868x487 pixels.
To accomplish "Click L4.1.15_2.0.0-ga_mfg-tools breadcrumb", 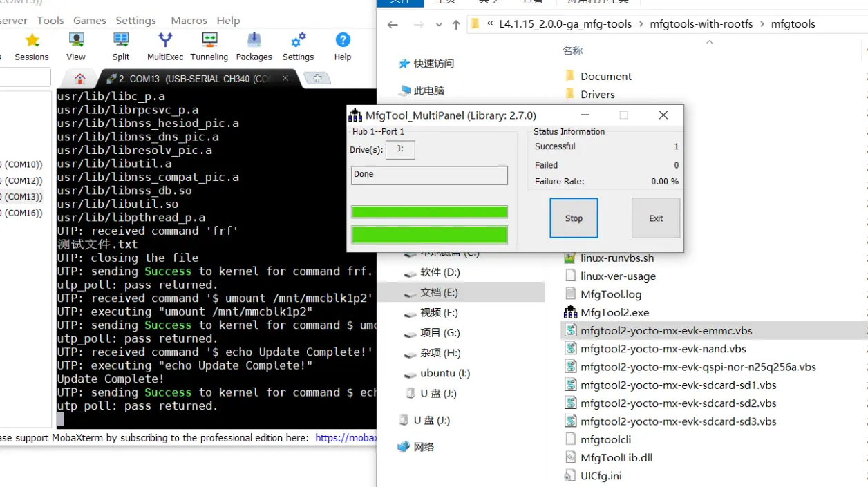I will (x=565, y=24).
